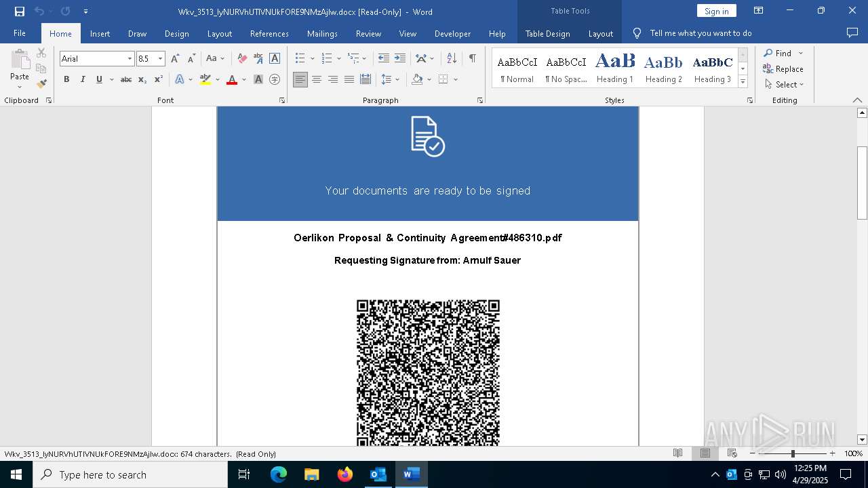Screen dimensions: 868x488
Task: Open the File menu tab
Action: click(20, 33)
